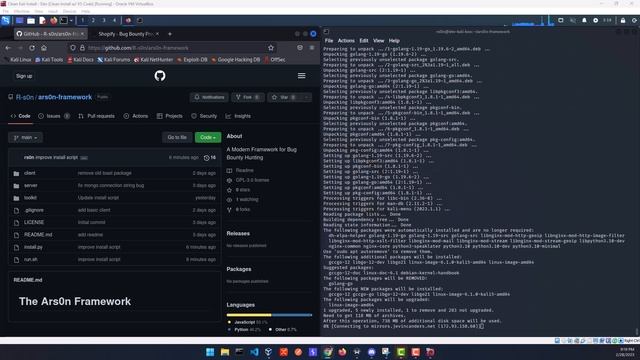Open the Kali applications menu icon
Image resolution: width=640 pixels, height=360 pixels.
[6, 20]
